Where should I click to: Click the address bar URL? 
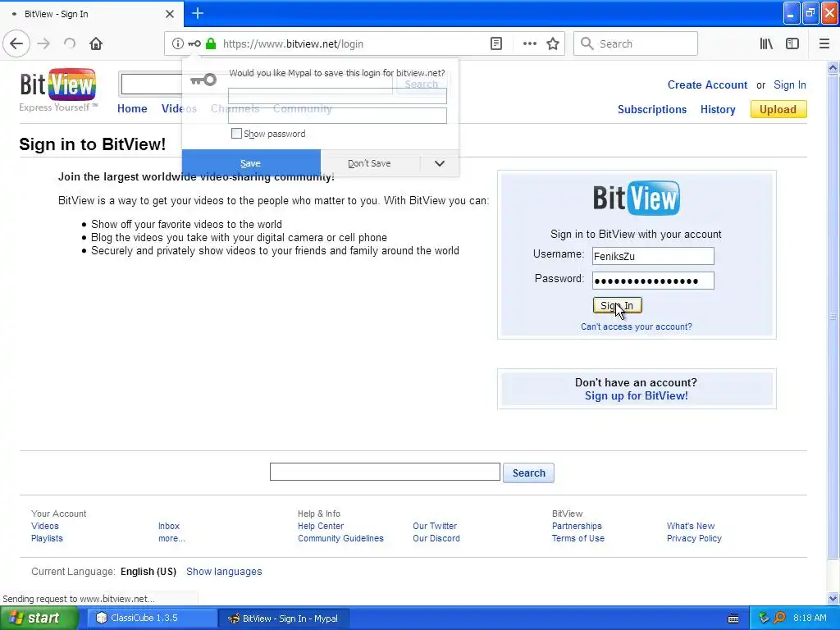click(293, 44)
